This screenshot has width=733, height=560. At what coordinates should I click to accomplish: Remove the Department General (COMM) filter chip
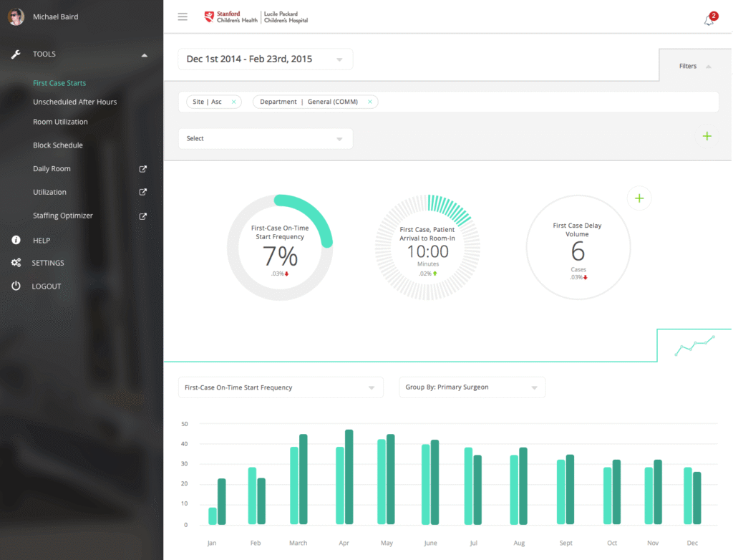click(x=370, y=102)
